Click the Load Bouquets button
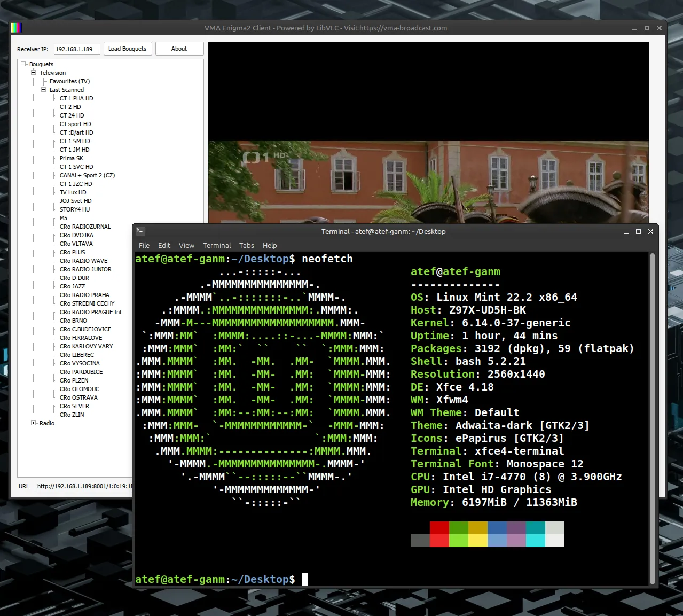This screenshot has height=616, width=683. tap(127, 49)
